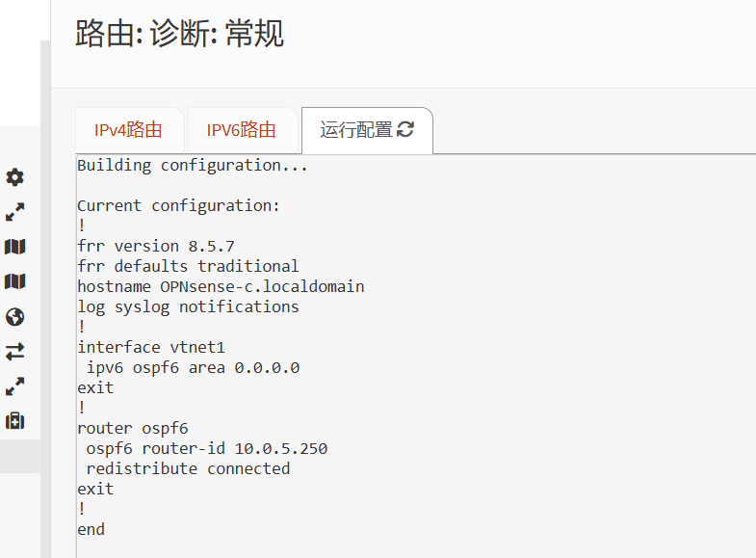Click the hostname OPNsense-c.localdomain line
756x558 pixels.
[221, 286]
